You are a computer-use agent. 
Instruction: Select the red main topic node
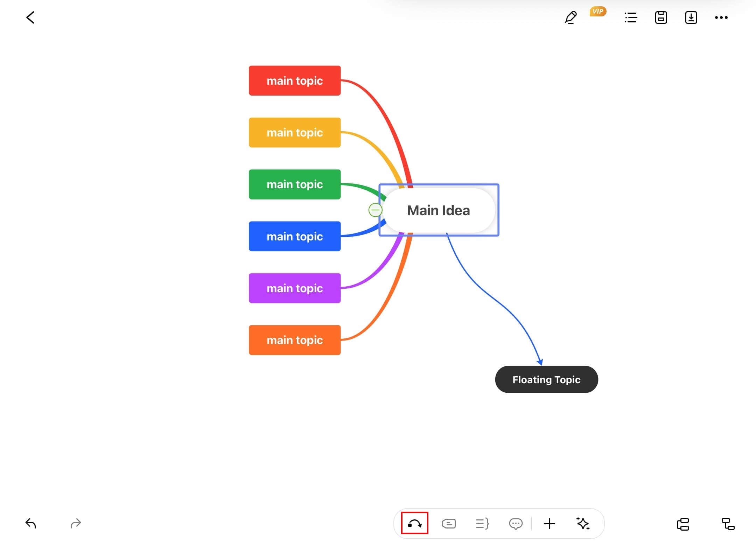tap(295, 80)
